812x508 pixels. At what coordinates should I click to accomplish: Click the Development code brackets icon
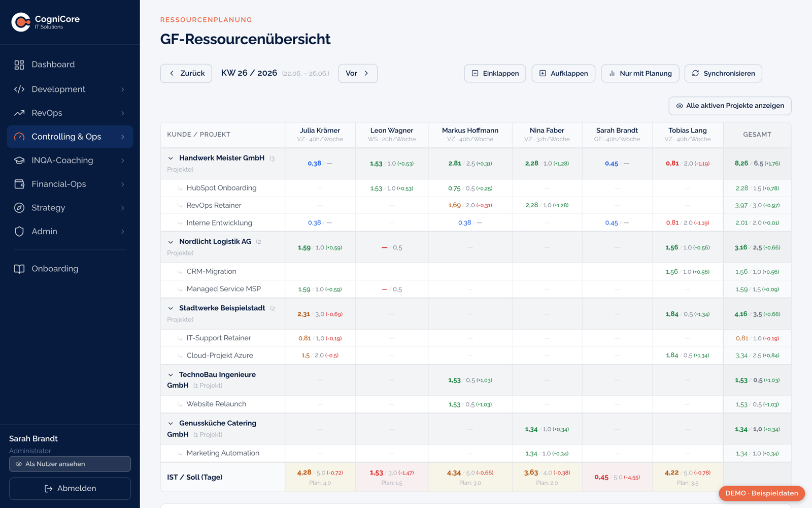click(19, 89)
